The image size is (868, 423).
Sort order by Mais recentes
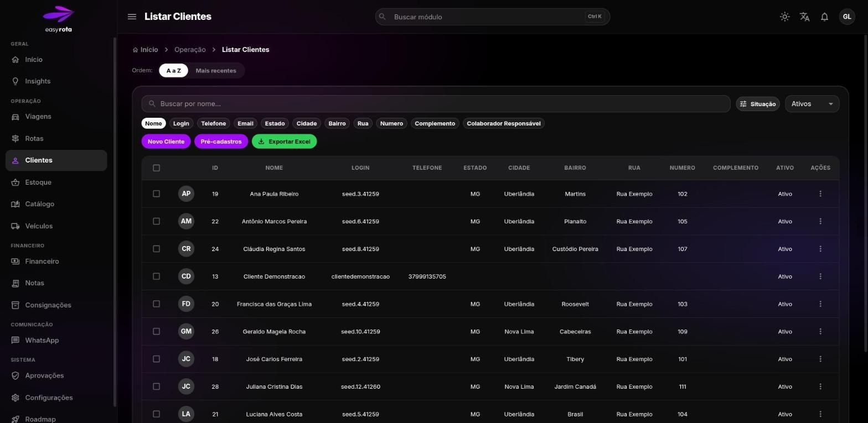click(x=216, y=71)
